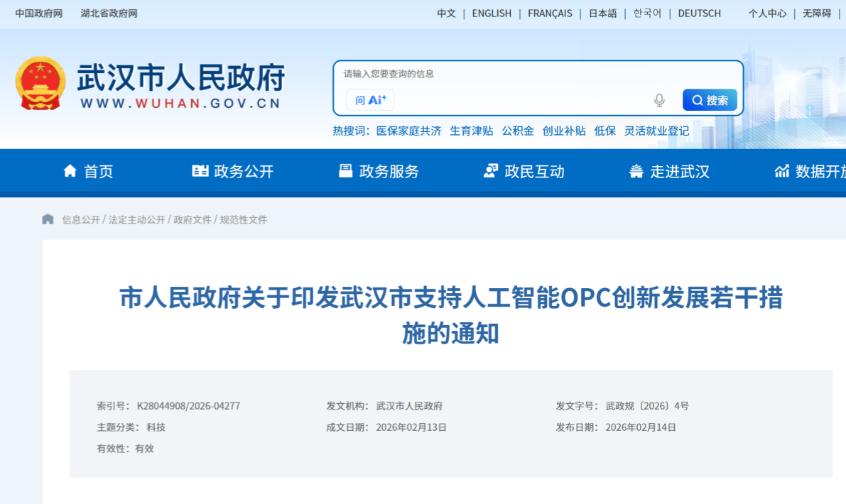Click the Wuhan government national emblem logo
The width and height of the screenshot is (846, 504).
40,84
